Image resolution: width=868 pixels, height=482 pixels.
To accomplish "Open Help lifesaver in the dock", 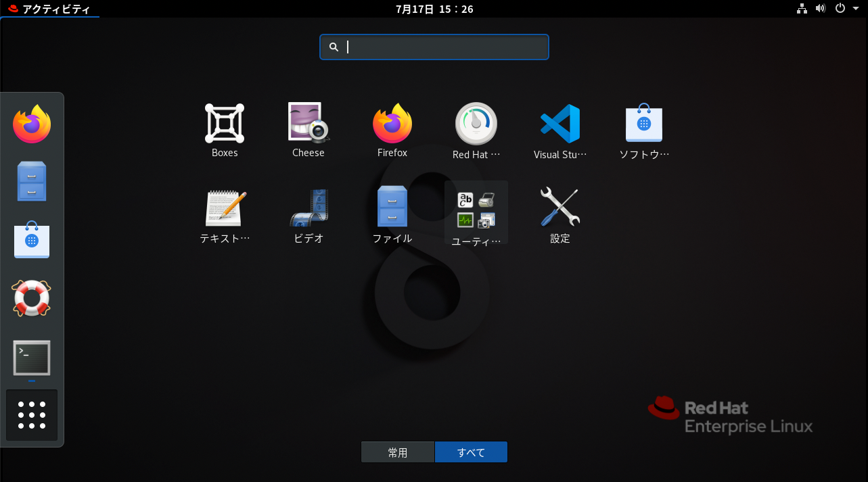I will click(32, 297).
